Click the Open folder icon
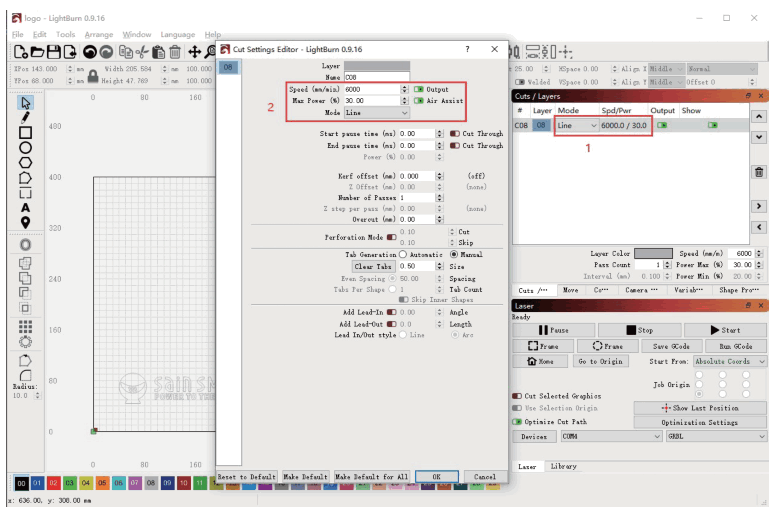Screen dimensions: 780x517 [x=37, y=52]
